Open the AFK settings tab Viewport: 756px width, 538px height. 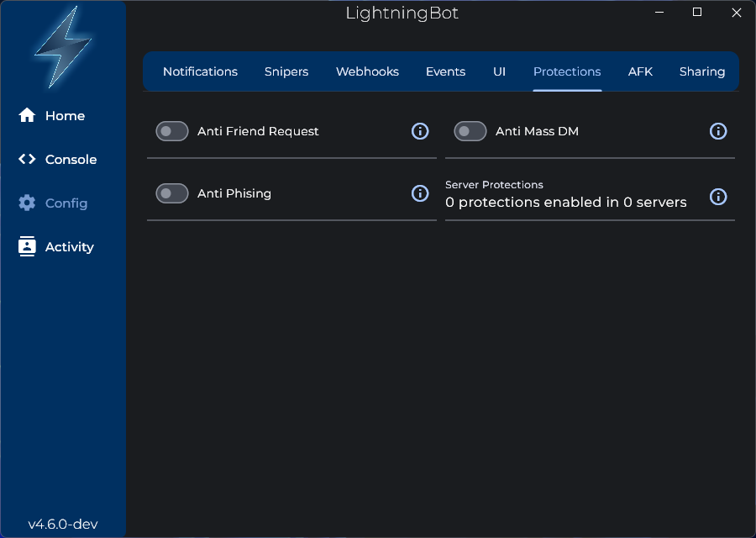[x=641, y=71]
